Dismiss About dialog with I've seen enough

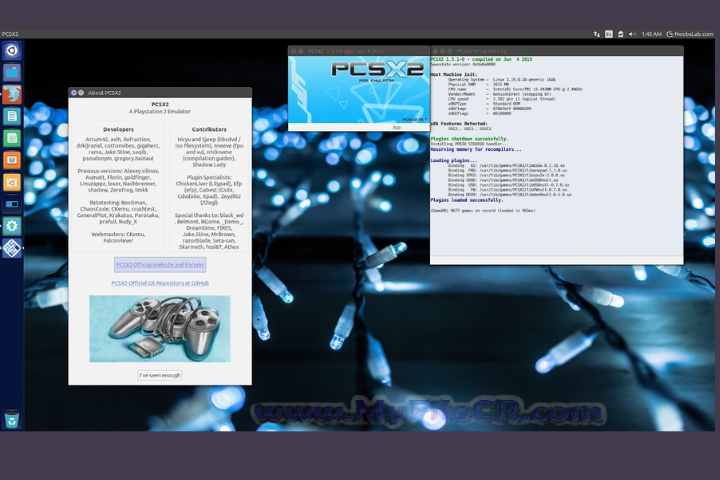pyautogui.click(x=160, y=375)
